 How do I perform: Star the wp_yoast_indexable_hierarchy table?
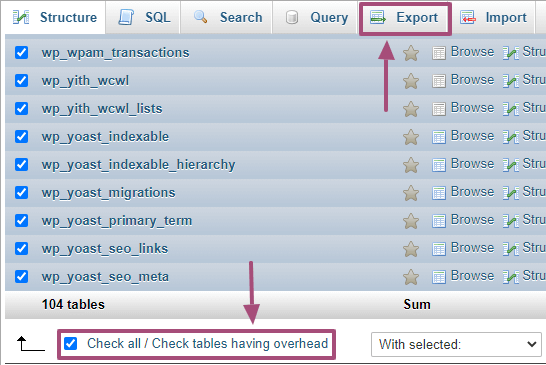point(411,165)
